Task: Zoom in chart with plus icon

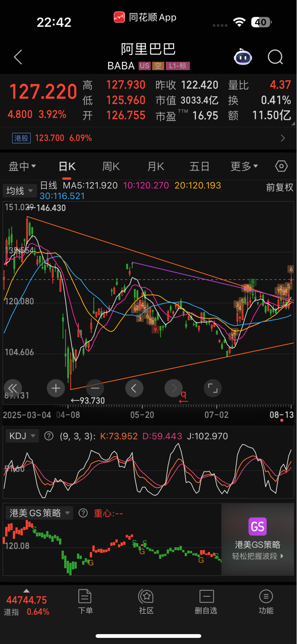Action: click(56, 388)
